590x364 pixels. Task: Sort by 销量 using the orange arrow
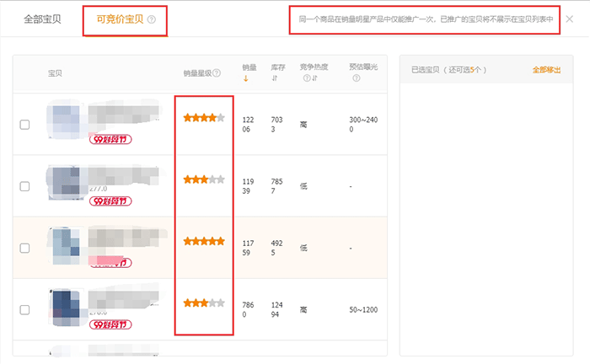pos(245,79)
